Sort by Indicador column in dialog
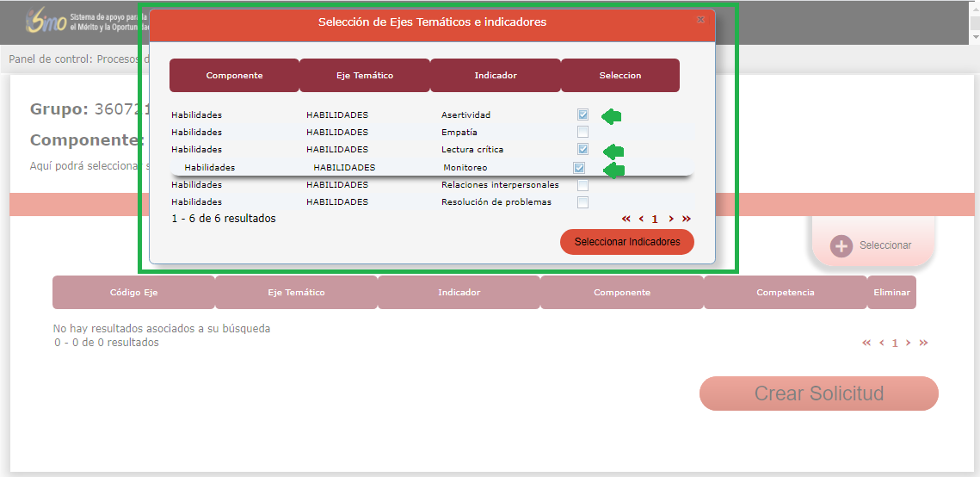This screenshot has width=980, height=477. pyautogui.click(x=496, y=76)
